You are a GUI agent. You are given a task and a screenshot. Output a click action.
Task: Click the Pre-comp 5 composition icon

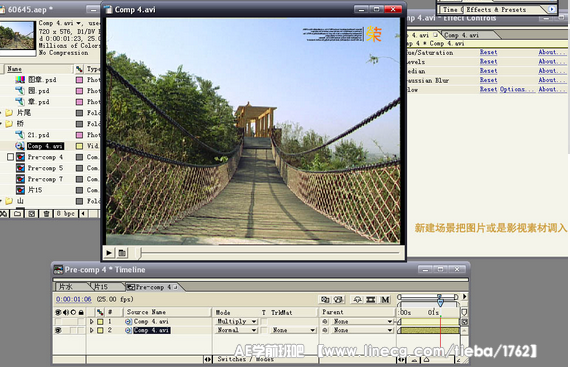[x=20, y=168]
